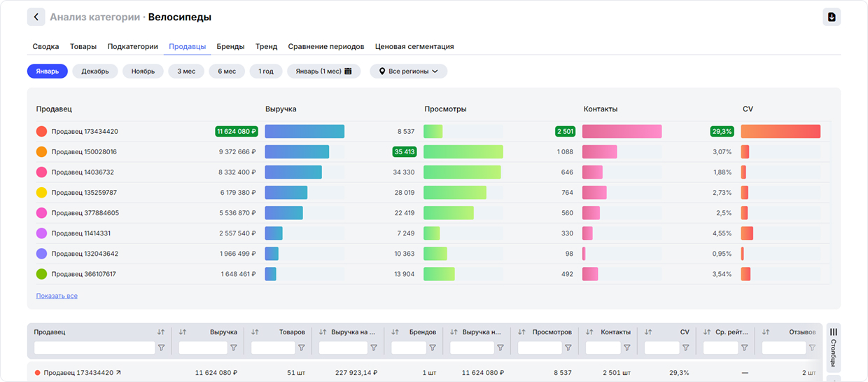This screenshot has width=868, height=382.
Task: Click the orange swatch of Продавец 150028016
Action: [x=41, y=152]
